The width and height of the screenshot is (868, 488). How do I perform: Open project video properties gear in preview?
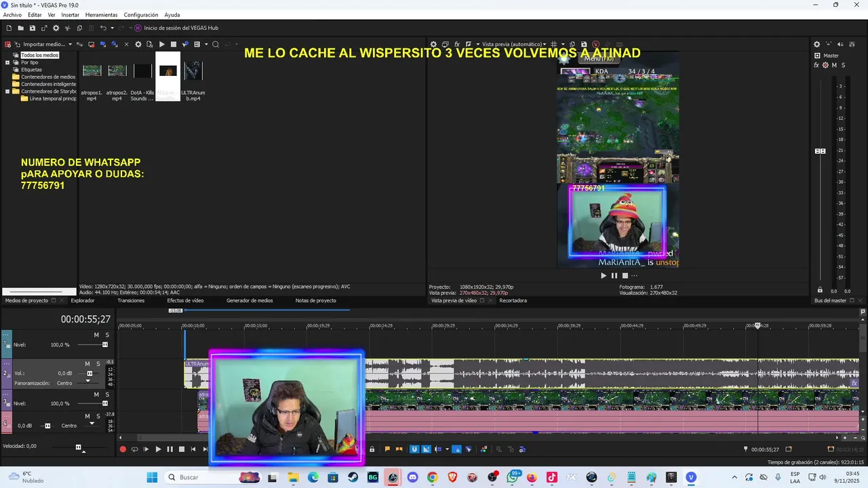tap(434, 44)
